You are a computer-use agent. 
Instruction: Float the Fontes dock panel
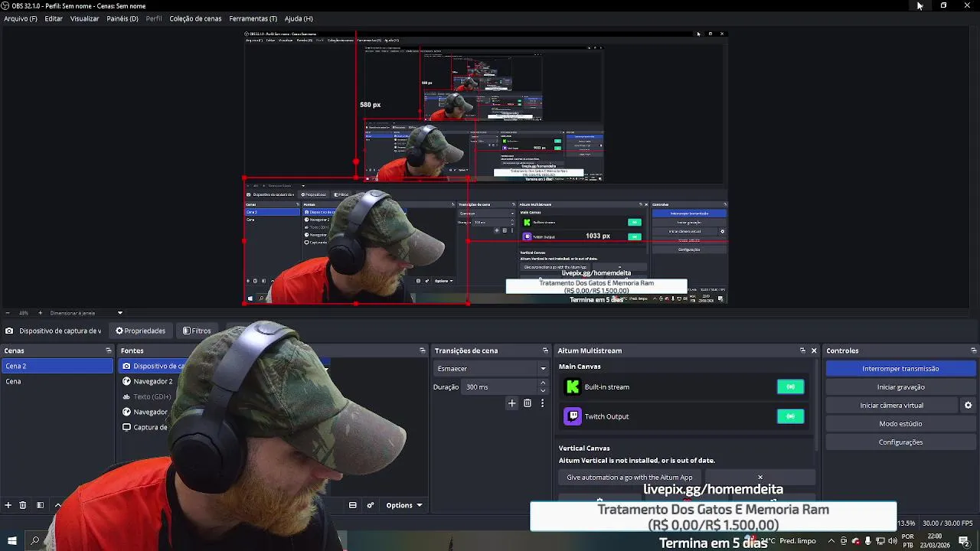(422, 350)
